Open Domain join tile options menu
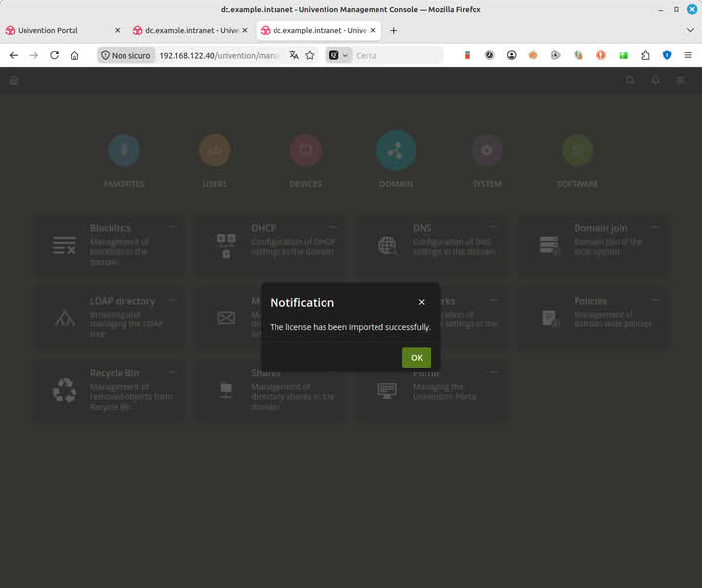702x588 pixels. click(655, 227)
